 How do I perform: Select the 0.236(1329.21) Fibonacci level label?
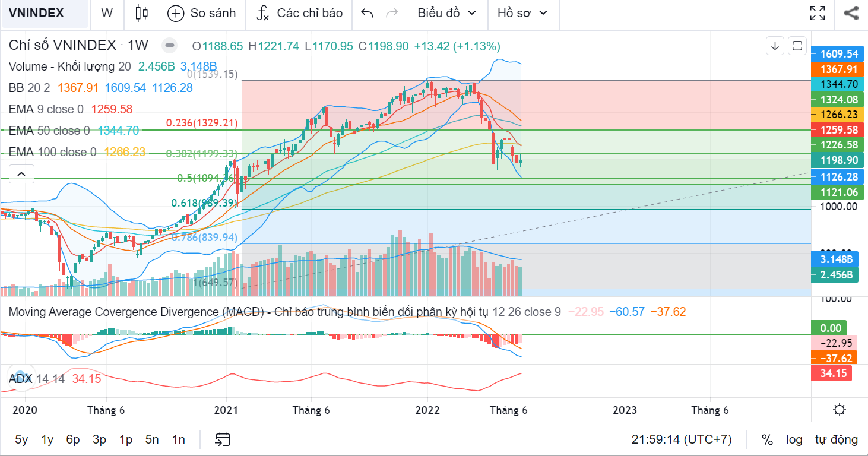click(202, 123)
